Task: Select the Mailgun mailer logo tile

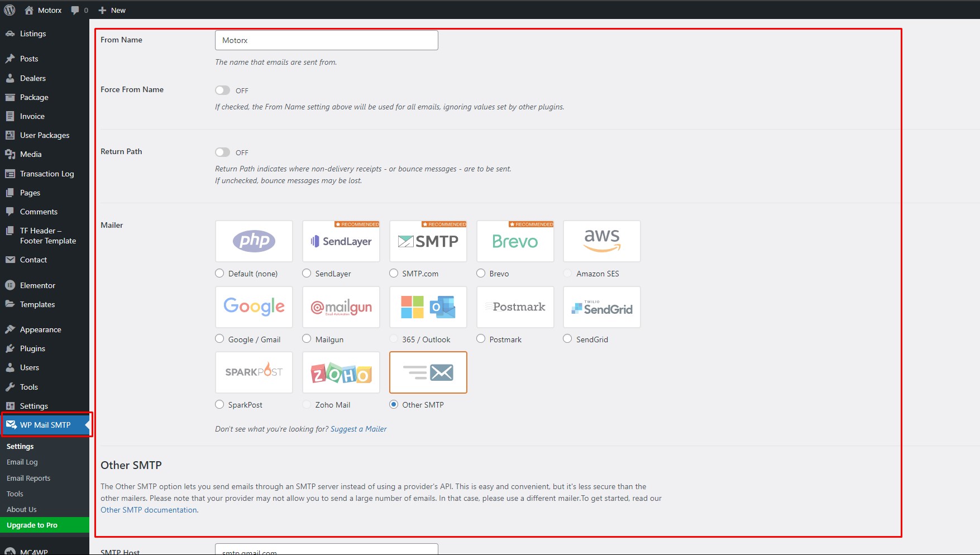Action: coord(341,307)
